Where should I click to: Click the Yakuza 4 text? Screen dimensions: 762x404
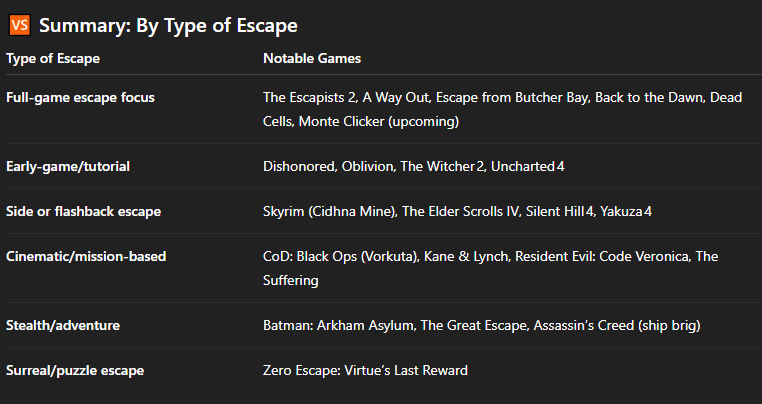point(626,211)
